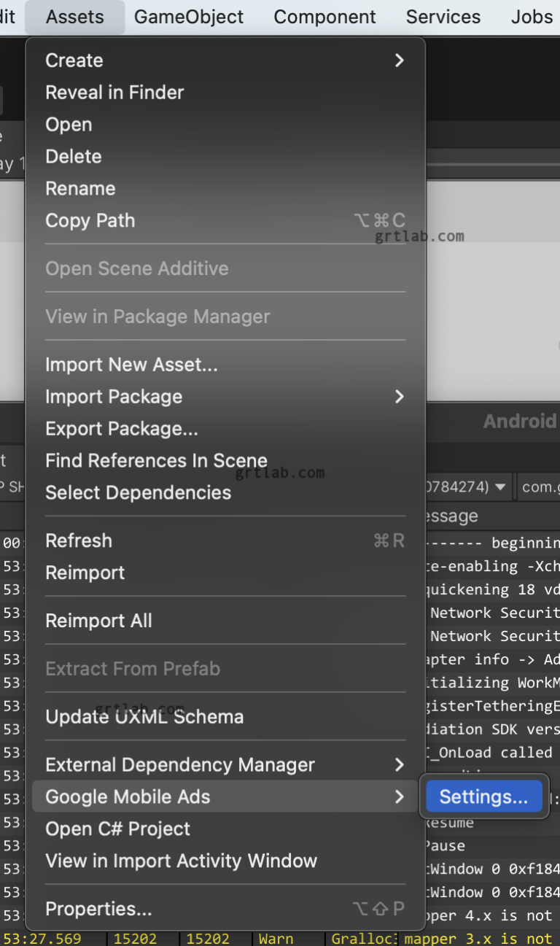This screenshot has height=946, width=560.
Task: Select View in Import Activity Window
Action: (225, 861)
